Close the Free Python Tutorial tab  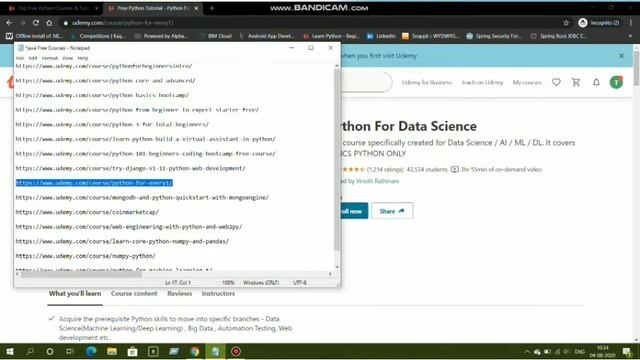(x=196, y=8)
